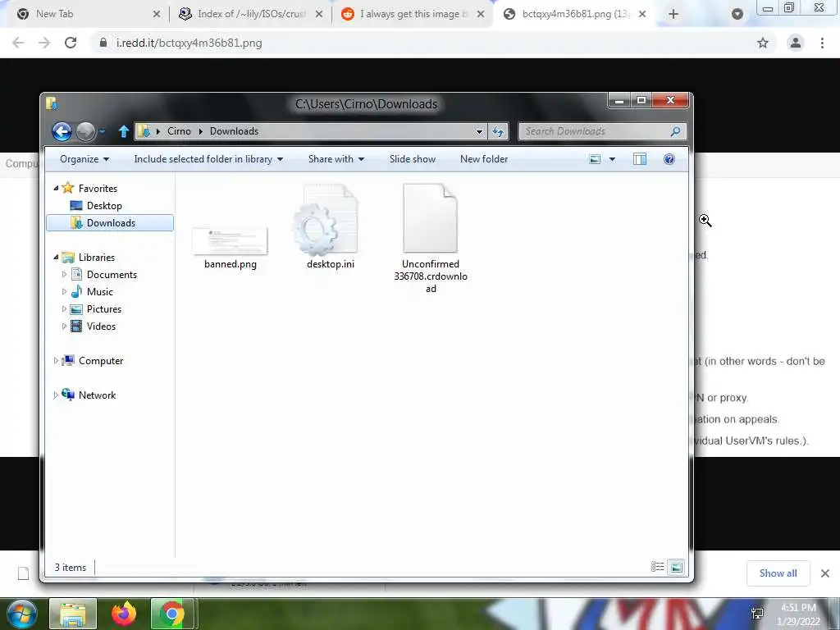The width and height of the screenshot is (840, 630).
Task: Select the desktop.ini file
Action: coord(330,228)
